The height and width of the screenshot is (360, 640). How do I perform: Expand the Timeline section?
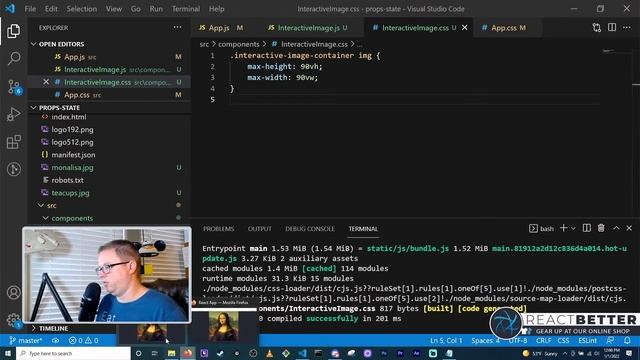(x=53, y=328)
